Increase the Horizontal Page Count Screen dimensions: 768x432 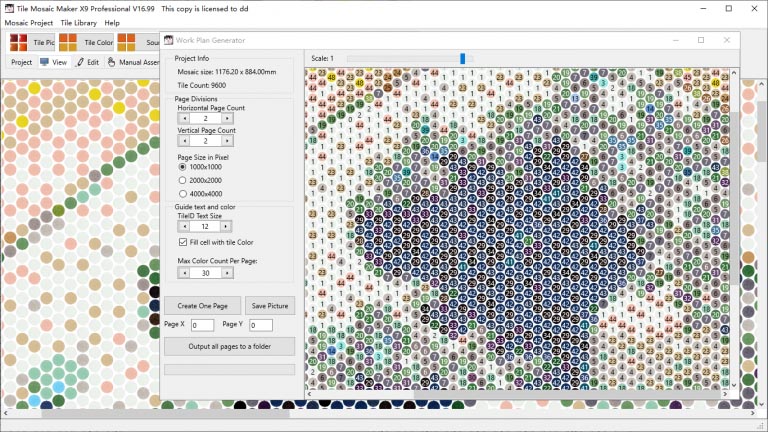227,118
